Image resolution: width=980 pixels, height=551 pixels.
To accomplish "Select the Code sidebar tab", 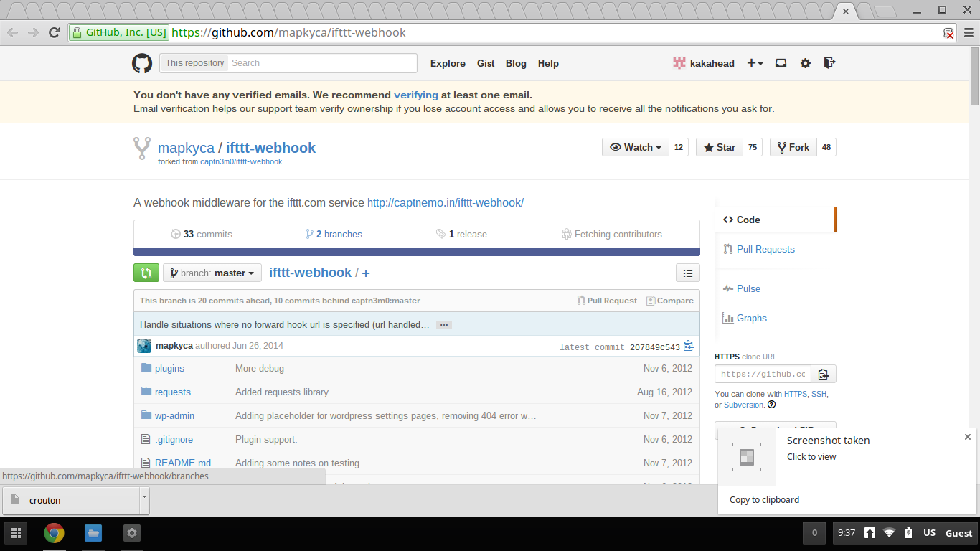I will [775, 220].
